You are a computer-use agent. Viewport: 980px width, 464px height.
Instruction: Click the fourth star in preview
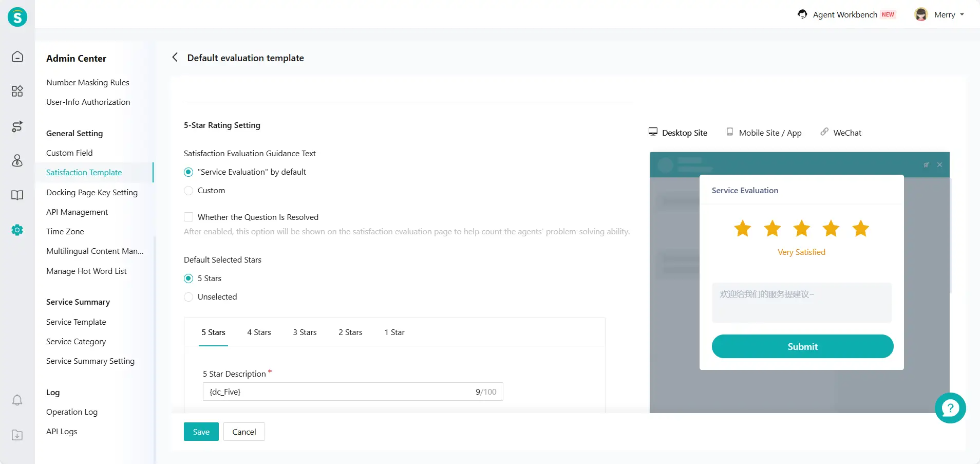[831, 228]
